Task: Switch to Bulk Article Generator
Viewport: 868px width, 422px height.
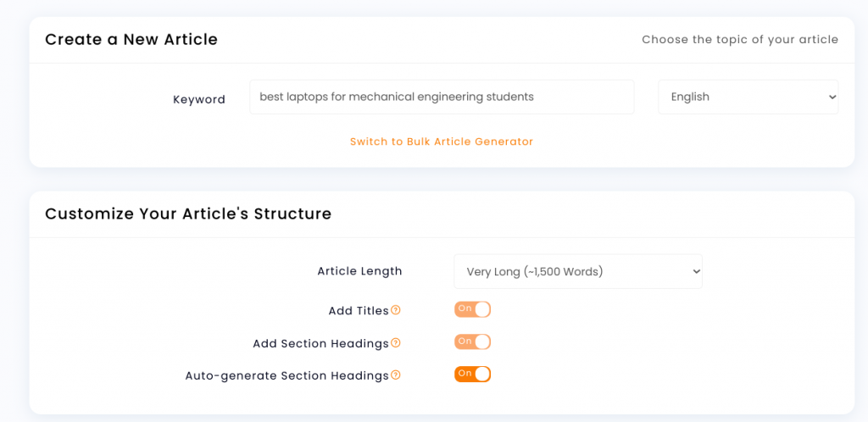Action: pos(441,142)
